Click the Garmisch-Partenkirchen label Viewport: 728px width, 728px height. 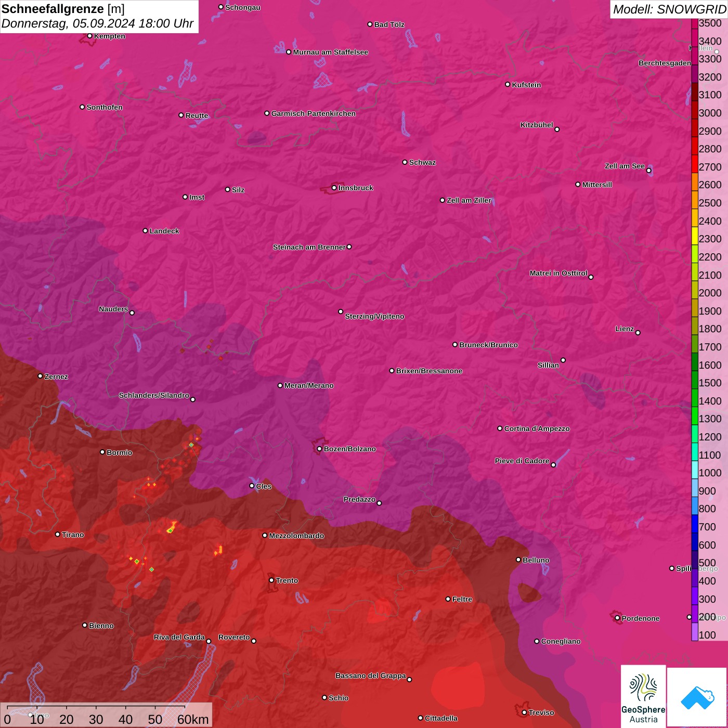click(314, 113)
